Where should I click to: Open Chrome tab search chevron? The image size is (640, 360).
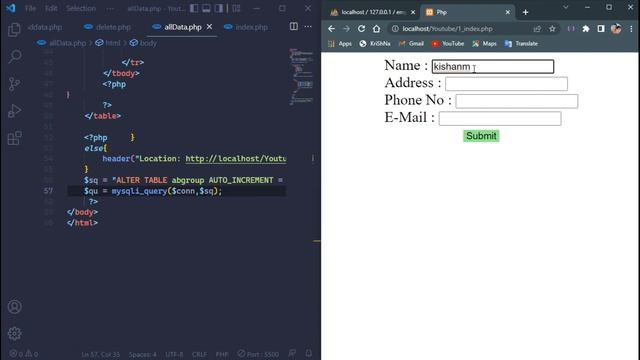tap(566, 7)
